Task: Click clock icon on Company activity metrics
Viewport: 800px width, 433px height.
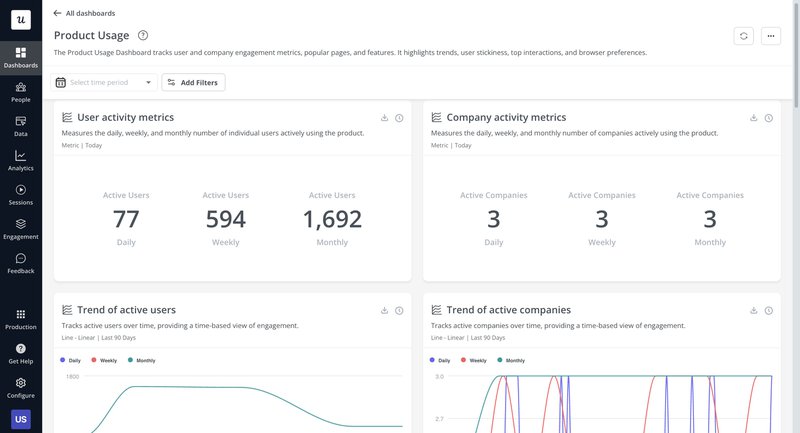Action: click(768, 118)
